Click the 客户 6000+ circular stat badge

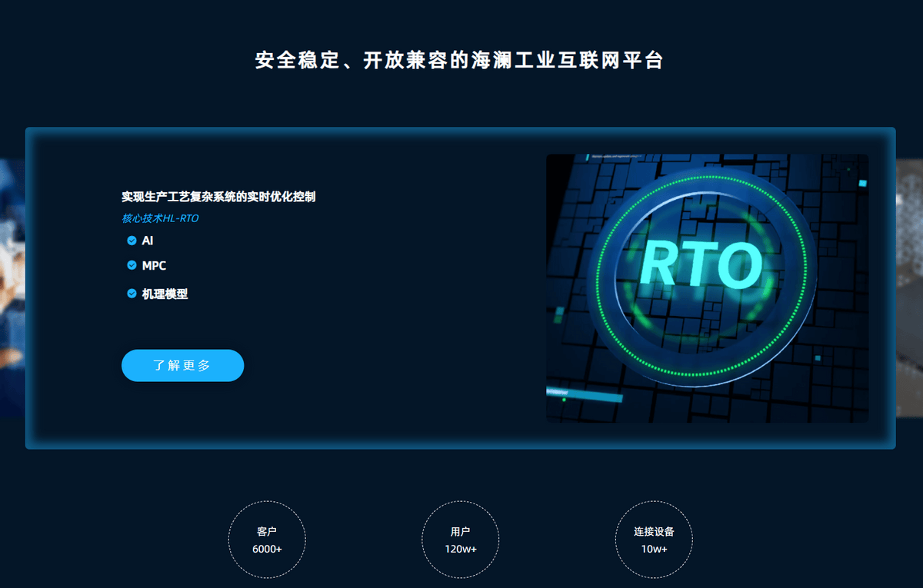(267, 540)
